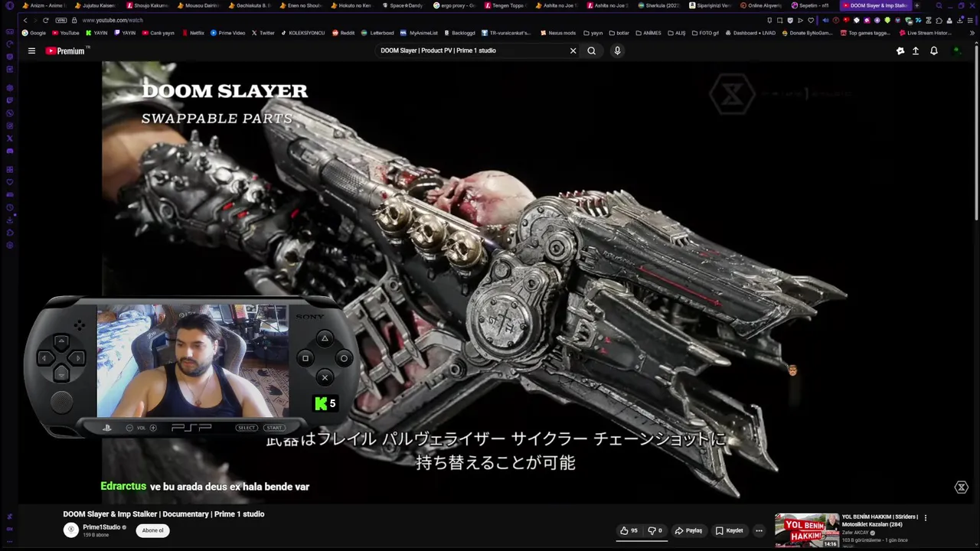Open the Reddit bookmark

pyautogui.click(x=343, y=33)
